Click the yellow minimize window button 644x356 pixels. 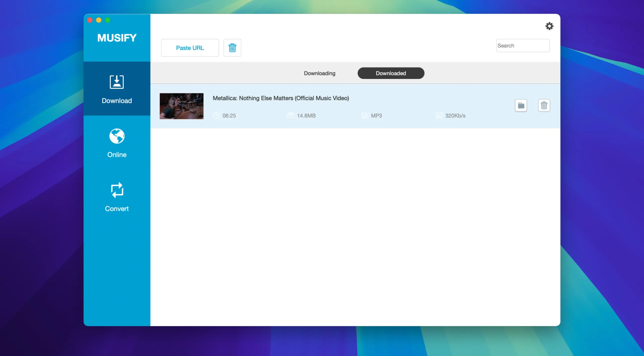click(x=99, y=20)
